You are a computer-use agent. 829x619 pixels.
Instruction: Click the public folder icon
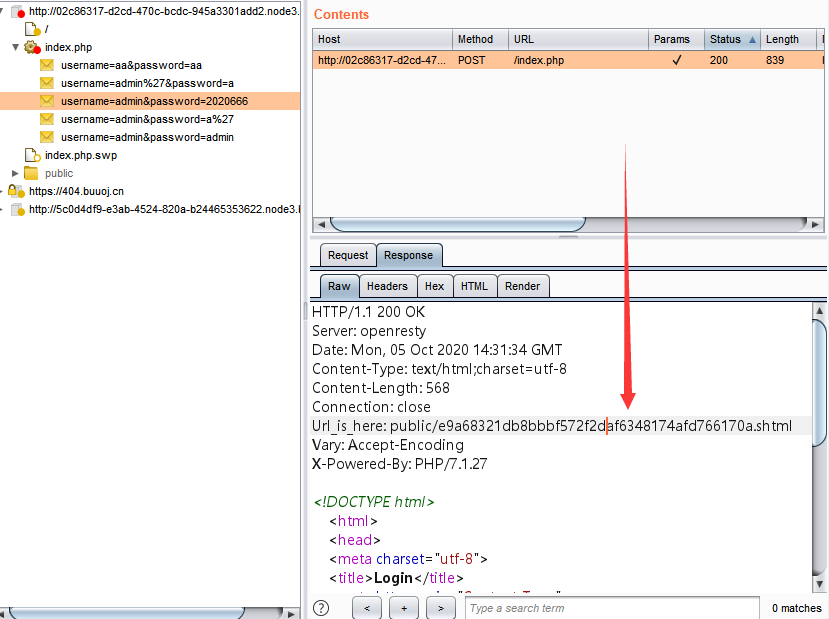(x=31, y=173)
